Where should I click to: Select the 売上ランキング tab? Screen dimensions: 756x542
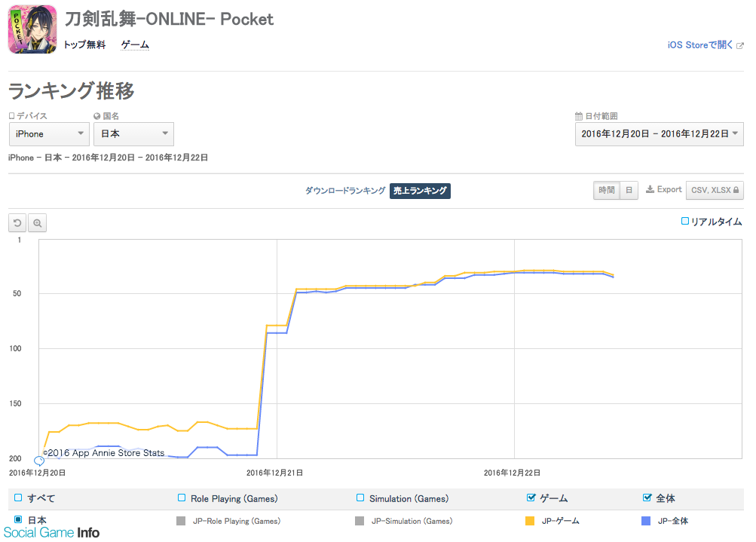click(420, 191)
